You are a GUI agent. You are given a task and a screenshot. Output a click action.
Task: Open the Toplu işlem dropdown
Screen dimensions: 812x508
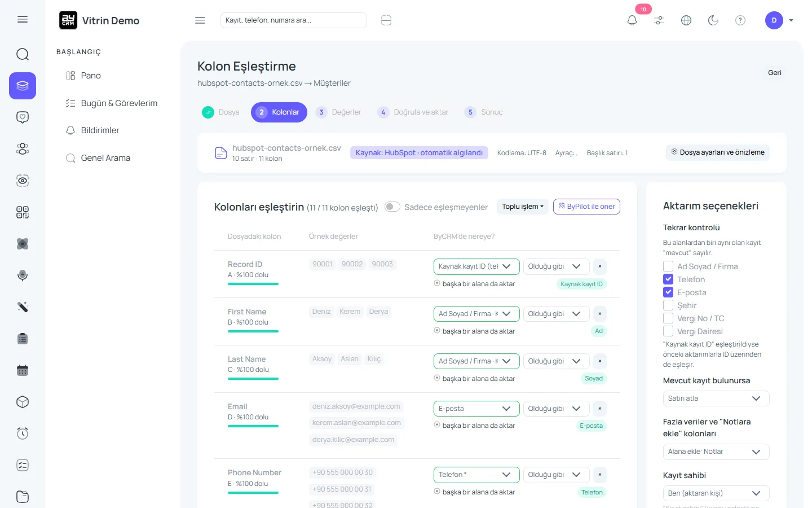click(523, 207)
